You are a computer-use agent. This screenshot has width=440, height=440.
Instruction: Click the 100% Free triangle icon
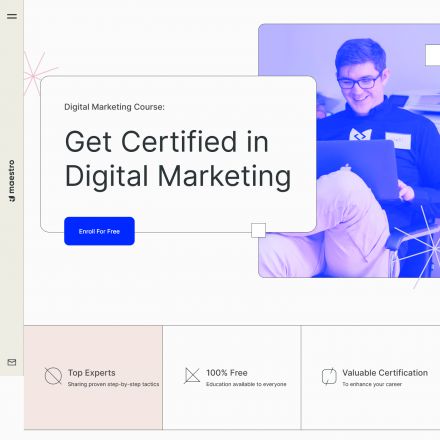(192, 376)
